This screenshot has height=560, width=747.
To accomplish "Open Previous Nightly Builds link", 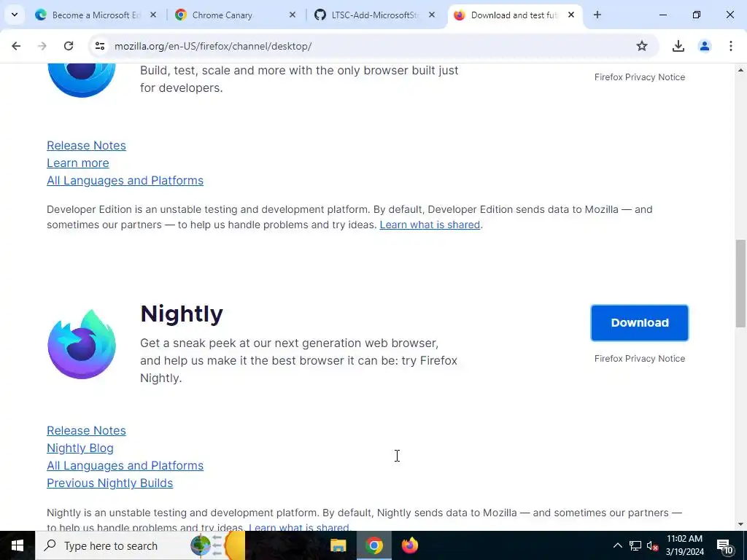I will tap(109, 483).
